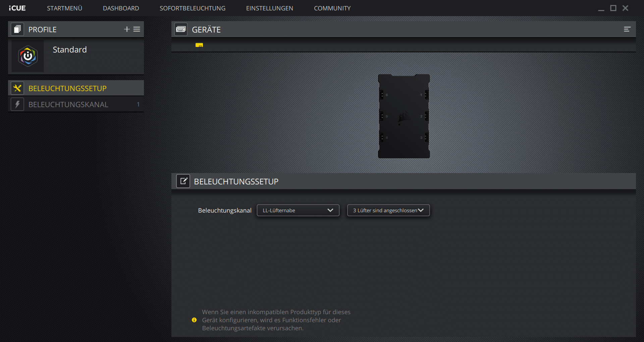Click the lightning bolt icon for BELEUCHTUNGSKANAL

pos(17,104)
